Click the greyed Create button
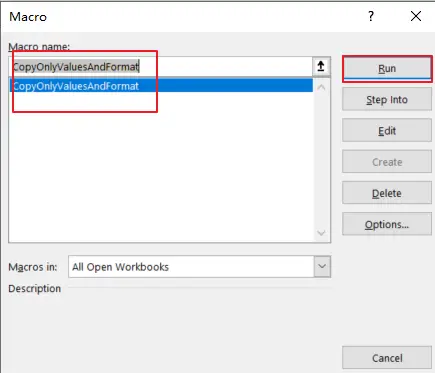 tap(387, 162)
